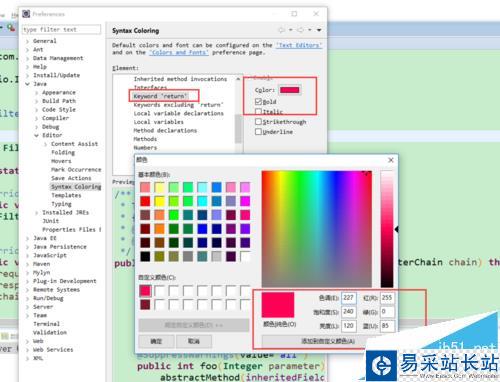500x382 pixels.
Task: Toggle the Strikethrough checkbox
Action: pyautogui.click(x=258, y=121)
